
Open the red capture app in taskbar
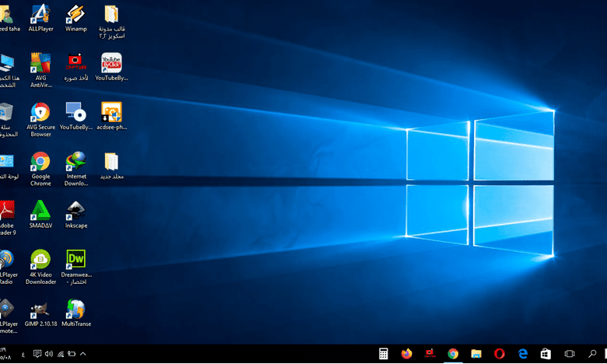point(430,354)
